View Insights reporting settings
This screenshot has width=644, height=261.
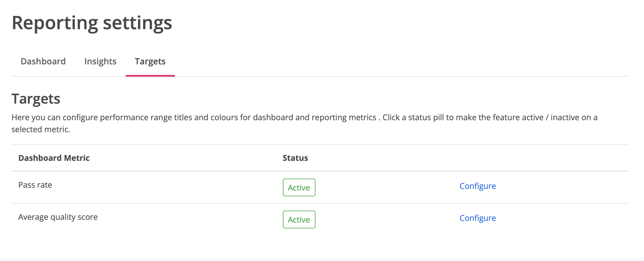click(100, 61)
